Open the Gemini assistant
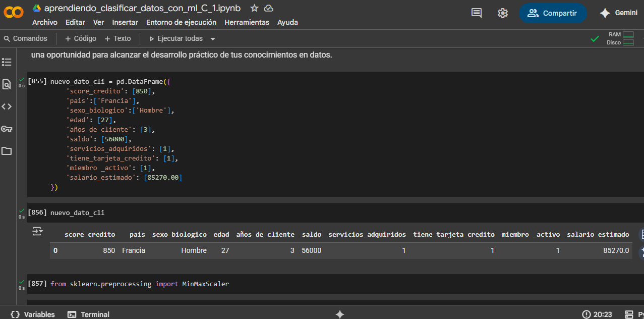The height and width of the screenshot is (319, 644). [619, 13]
